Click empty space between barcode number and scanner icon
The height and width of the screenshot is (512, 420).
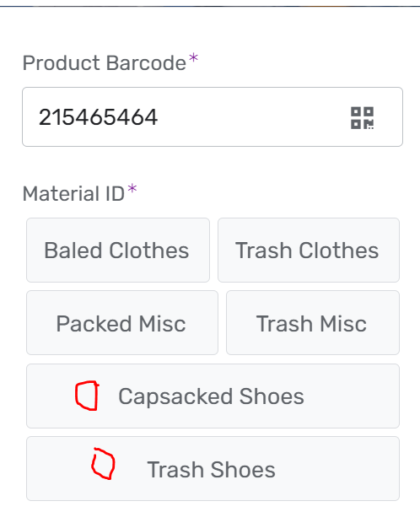click(254, 117)
